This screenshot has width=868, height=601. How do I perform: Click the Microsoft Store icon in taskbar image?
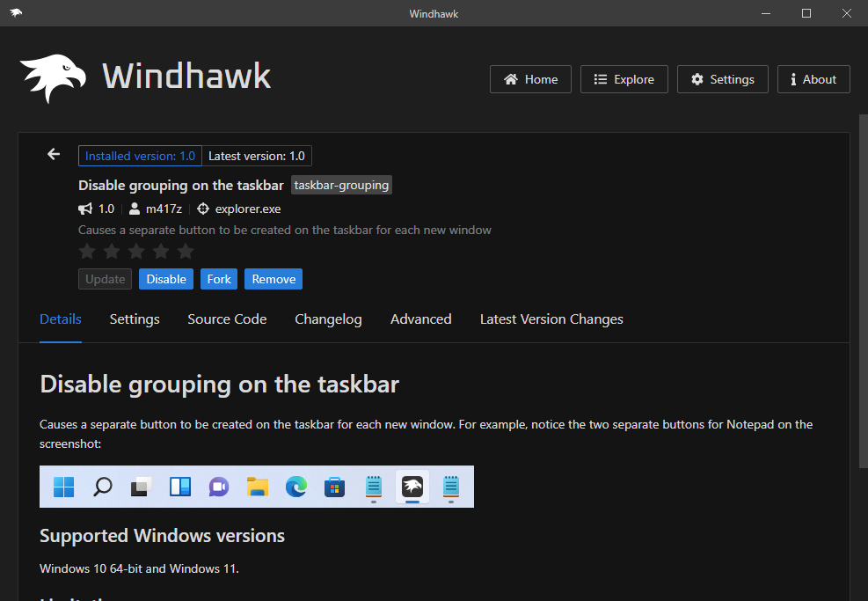click(x=334, y=487)
